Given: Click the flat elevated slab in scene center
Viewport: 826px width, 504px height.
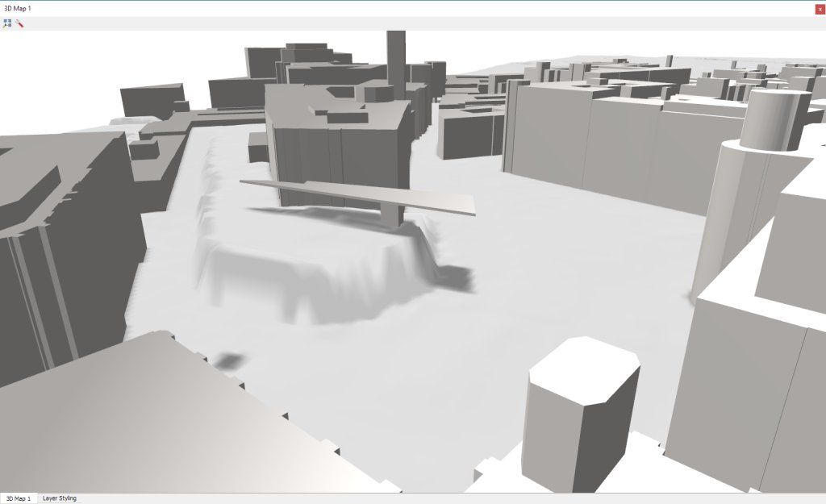Looking at the screenshot, I should (355, 196).
